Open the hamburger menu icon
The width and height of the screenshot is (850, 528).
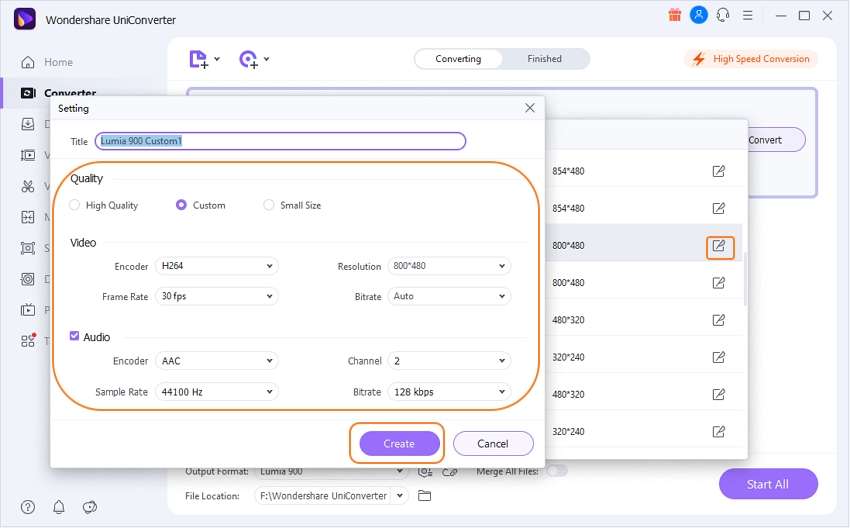pyautogui.click(x=748, y=15)
